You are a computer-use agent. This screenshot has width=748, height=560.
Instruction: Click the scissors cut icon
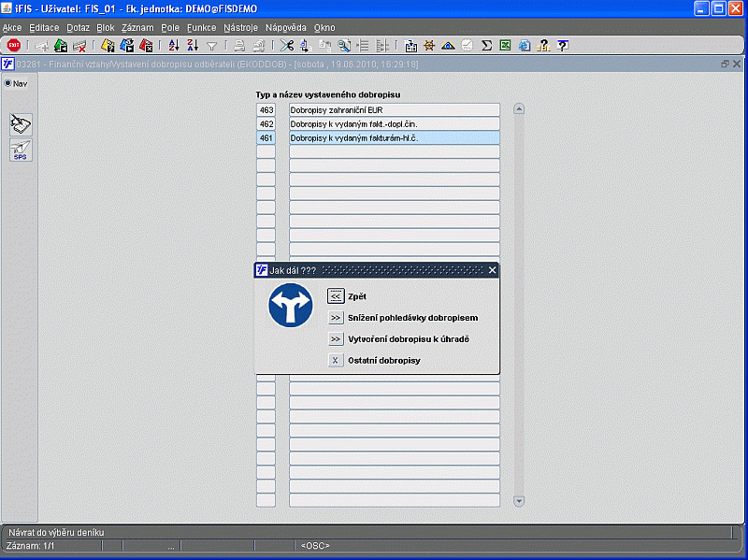(287, 45)
